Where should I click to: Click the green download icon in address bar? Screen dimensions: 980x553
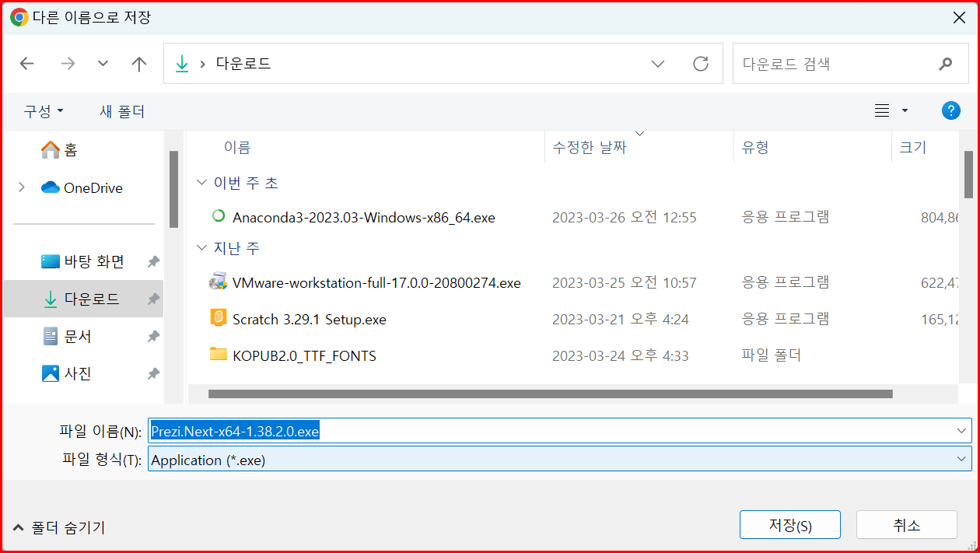(182, 64)
